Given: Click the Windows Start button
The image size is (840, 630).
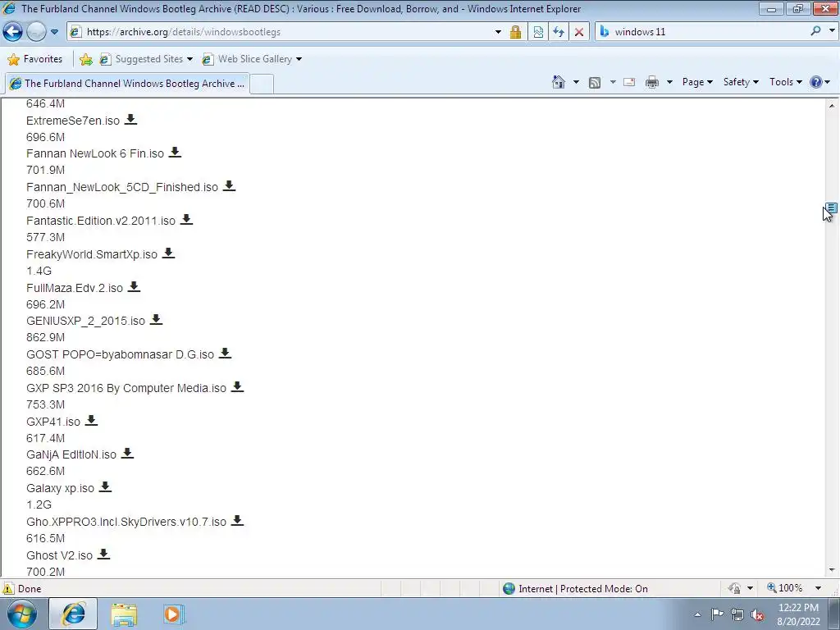Looking at the screenshot, I should click(x=22, y=614).
